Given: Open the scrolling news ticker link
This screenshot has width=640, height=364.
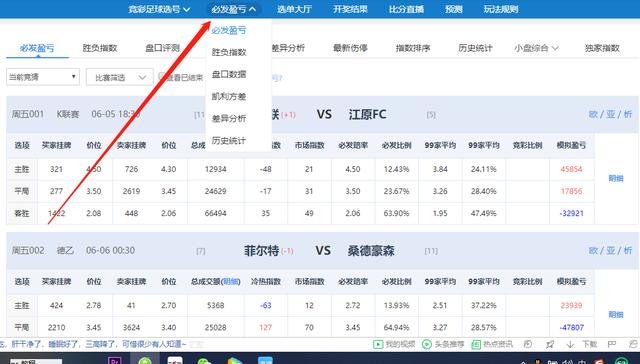Looking at the screenshot, I should pyautogui.click(x=93, y=344).
